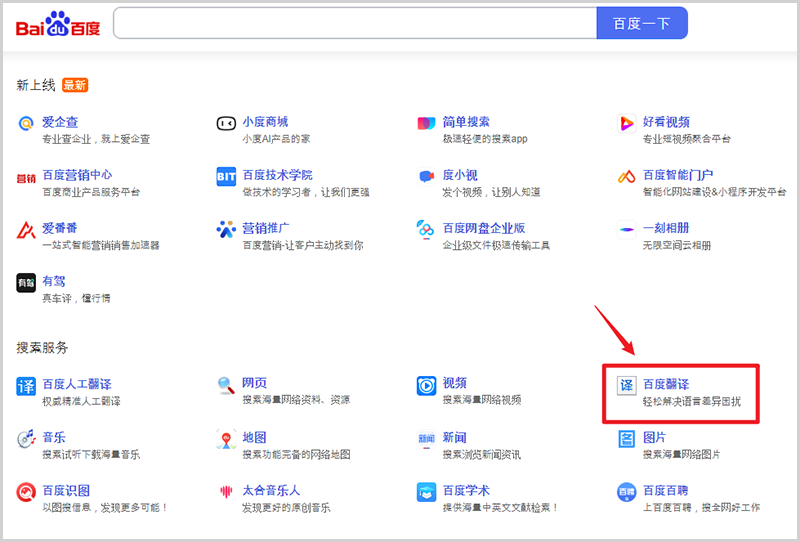Image resolution: width=800 pixels, height=542 pixels.
Task: Click the BIT 百度技术学院 icon
Action: 226,177
